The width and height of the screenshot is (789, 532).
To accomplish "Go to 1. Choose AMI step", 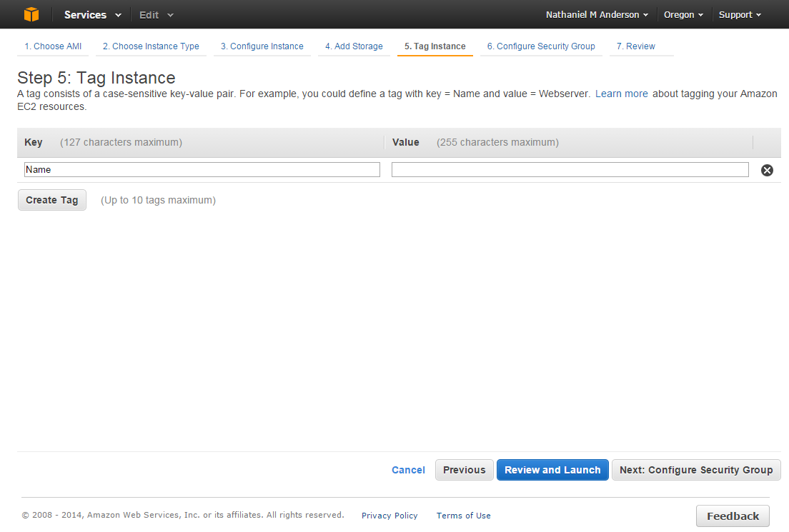I will [x=53, y=46].
